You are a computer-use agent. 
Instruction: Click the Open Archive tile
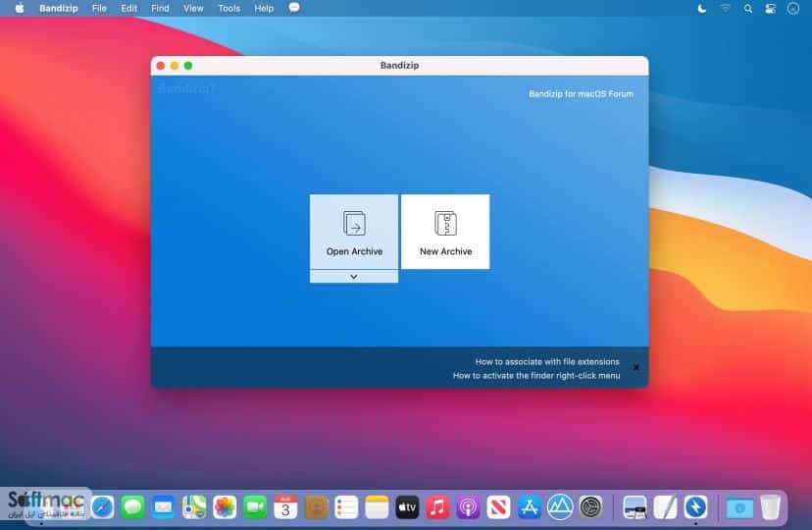coord(354,232)
